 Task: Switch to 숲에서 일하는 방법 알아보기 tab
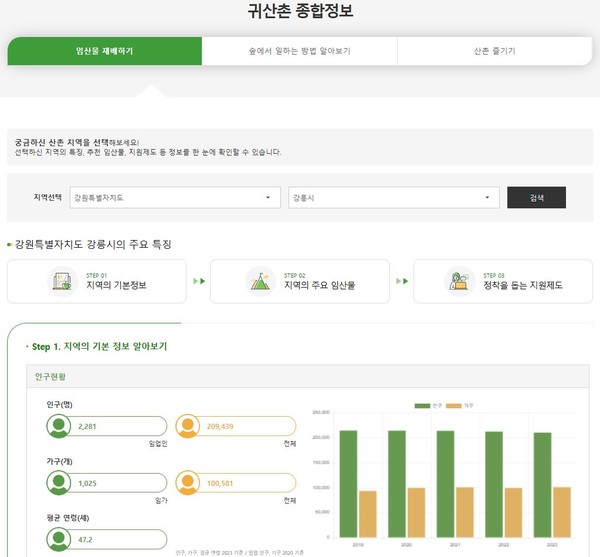click(x=299, y=51)
